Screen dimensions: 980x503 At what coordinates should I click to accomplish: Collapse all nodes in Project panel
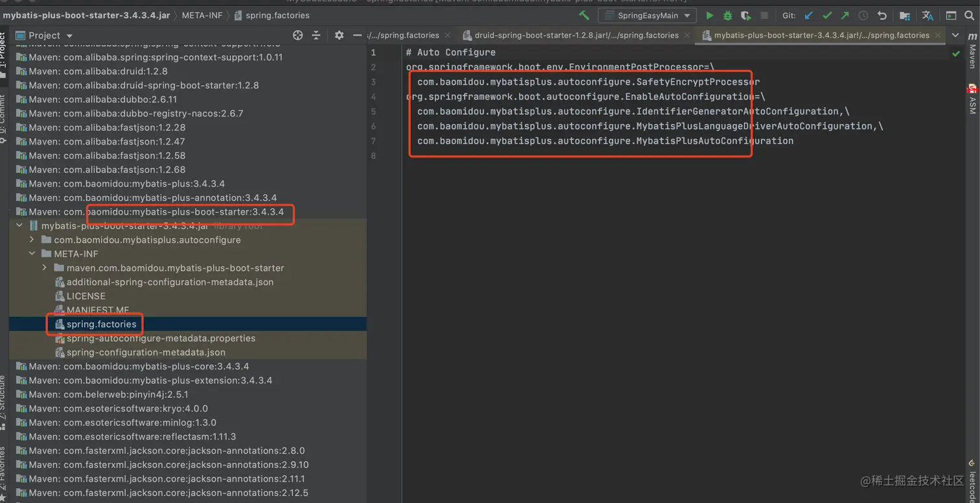tap(316, 36)
